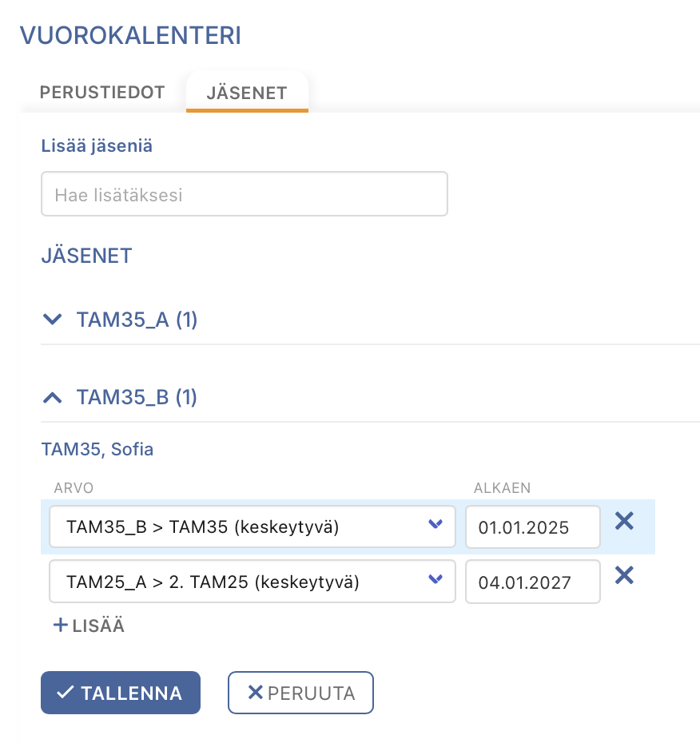Image resolution: width=700 pixels, height=743 pixels.
Task: Select the JÄSENET tab
Action: pos(247,93)
